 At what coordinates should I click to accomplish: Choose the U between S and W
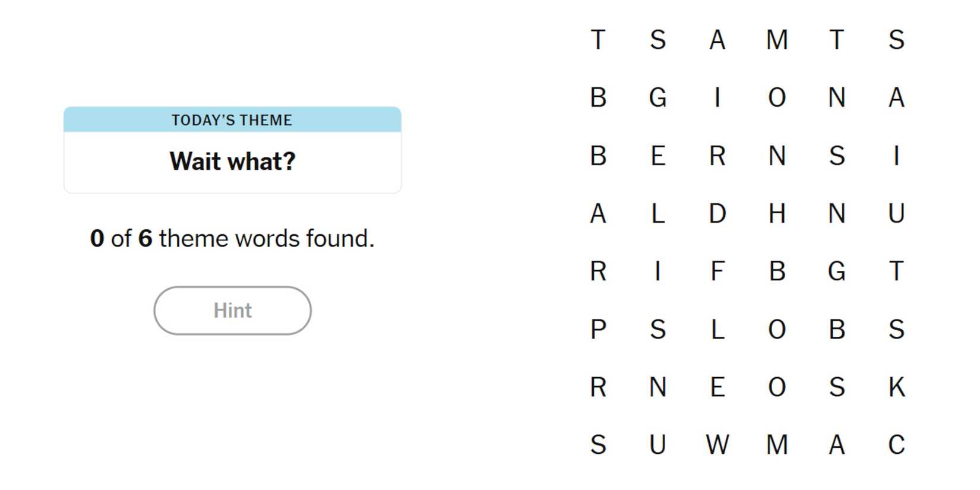[657, 445]
